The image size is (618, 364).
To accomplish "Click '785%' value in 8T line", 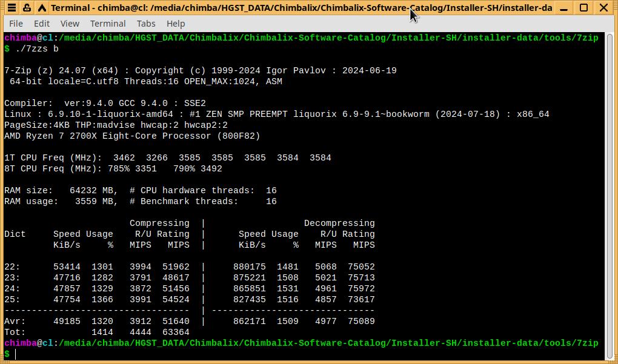I will [119, 168].
